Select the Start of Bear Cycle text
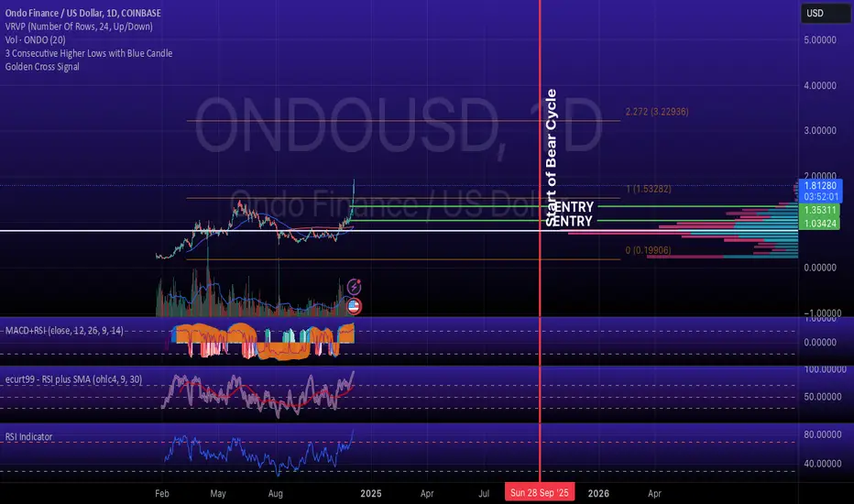Viewport: 854px width, 504px height. point(552,158)
